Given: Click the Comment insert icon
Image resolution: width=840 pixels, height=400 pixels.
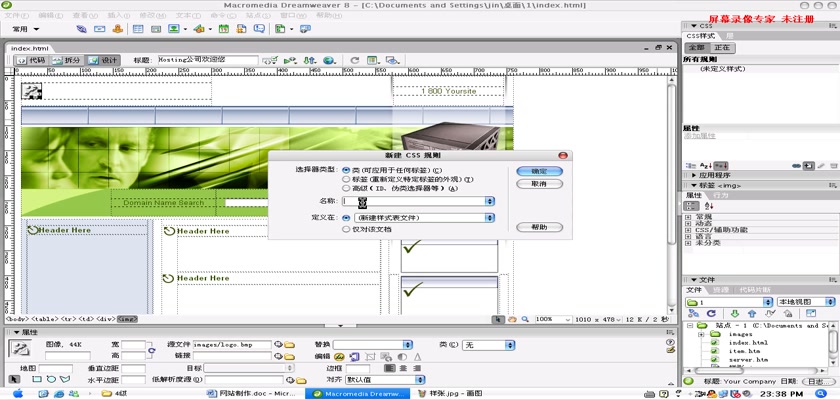Looking at the screenshot, I should [x=259, y=28].
